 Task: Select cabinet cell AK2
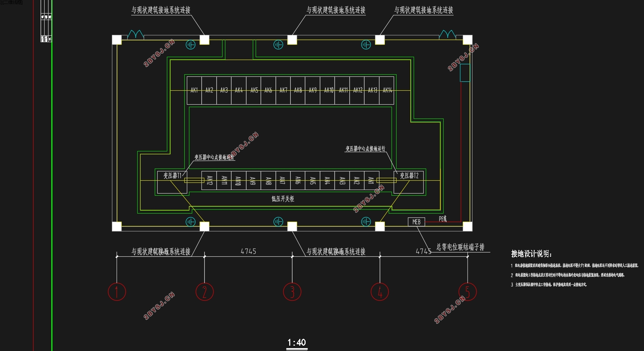pyautogui.click(x=209, y=90)
